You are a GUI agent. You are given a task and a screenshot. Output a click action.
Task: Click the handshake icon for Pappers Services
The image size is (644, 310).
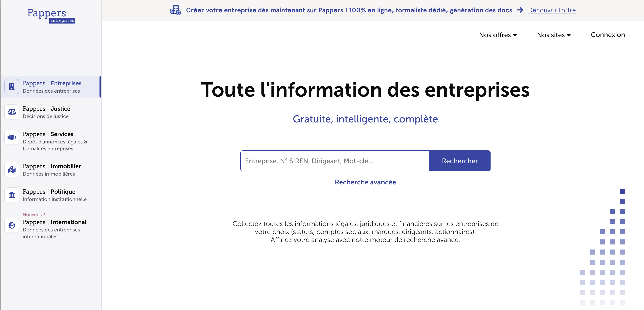[12, 137]
